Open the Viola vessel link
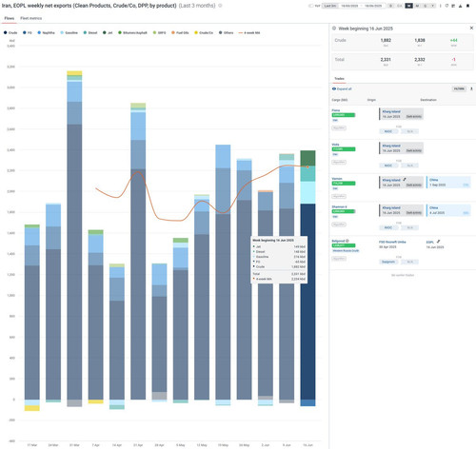Screen dimensions: 476x449 point(335,145)
